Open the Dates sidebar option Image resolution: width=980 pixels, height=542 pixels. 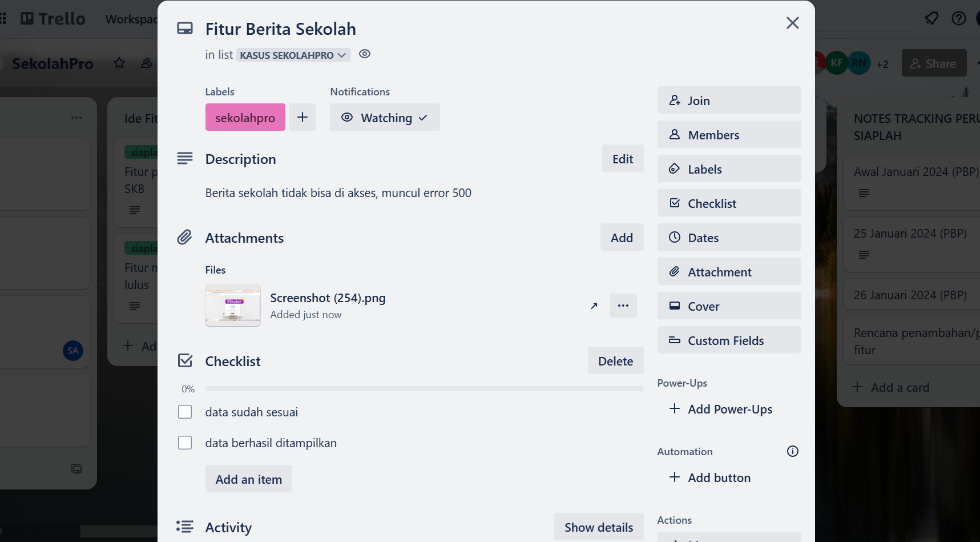[729, 238]
